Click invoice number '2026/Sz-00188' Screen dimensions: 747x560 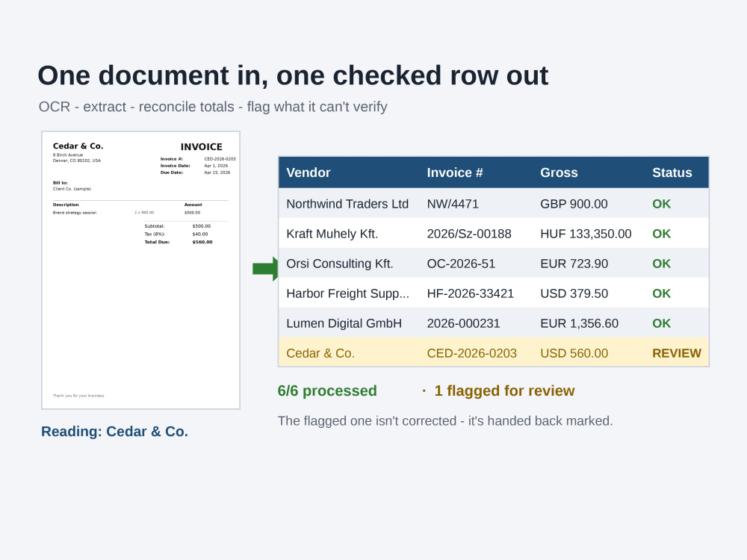[469, 234]
